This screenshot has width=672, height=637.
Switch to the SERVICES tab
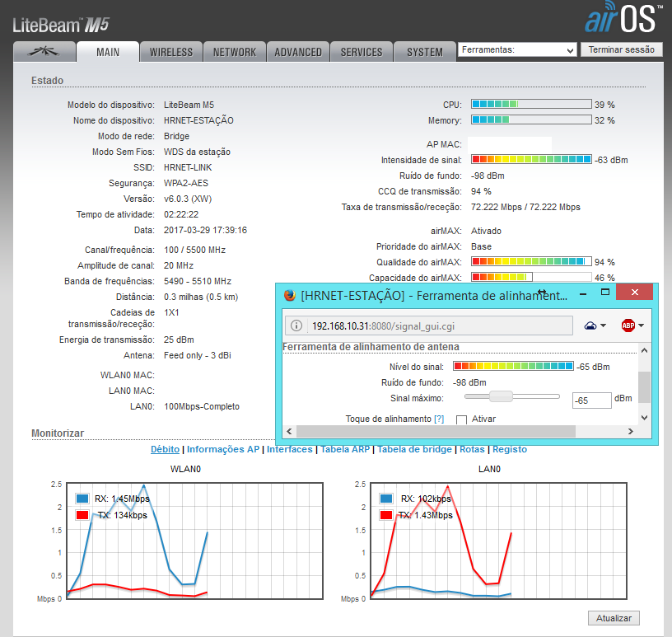point(362,52)
